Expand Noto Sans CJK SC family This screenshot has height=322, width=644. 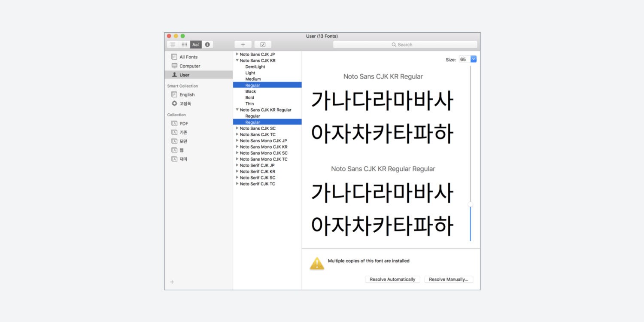(237, 128)
